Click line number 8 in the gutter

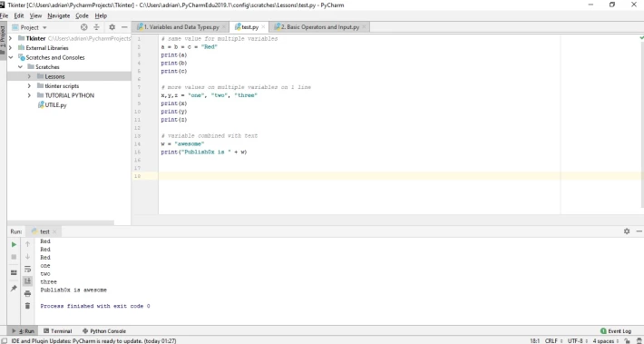point(138,95)
